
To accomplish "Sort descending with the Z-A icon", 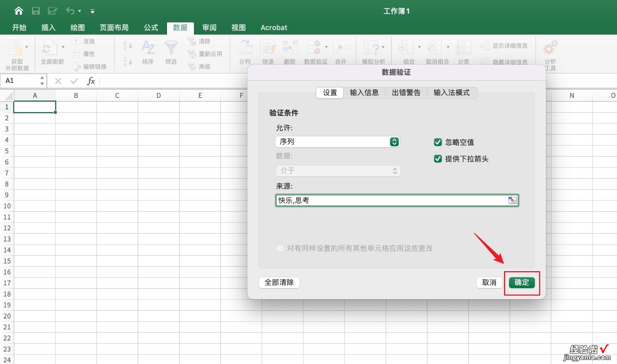I will pyautogui.click(x=128, y=62).
